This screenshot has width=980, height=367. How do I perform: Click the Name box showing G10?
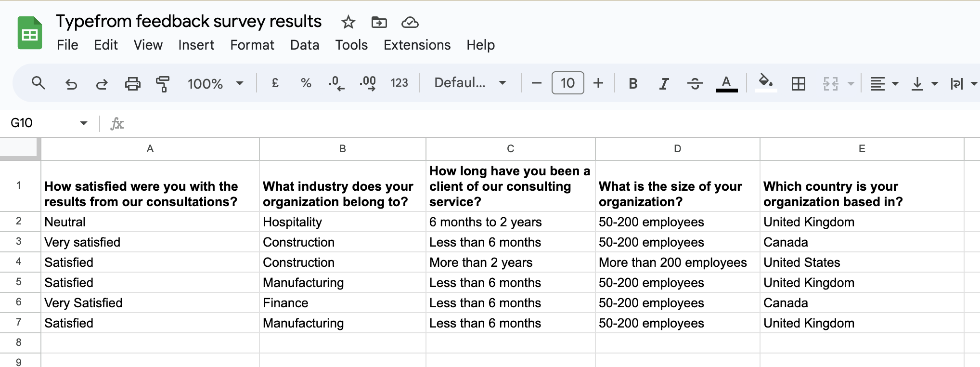pyautogui.click(x=48, y=123)
